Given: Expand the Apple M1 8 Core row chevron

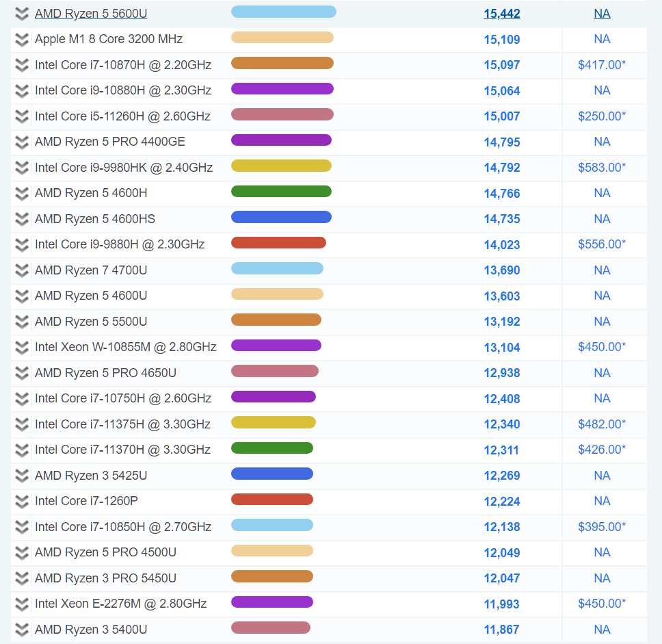Looking at the screenshot, I should click(21, 40).
